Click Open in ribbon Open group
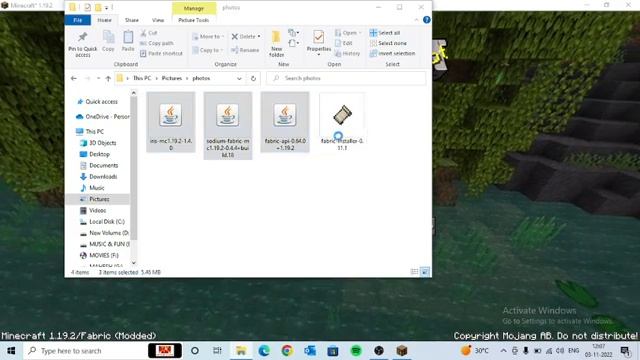 [348, 33]
